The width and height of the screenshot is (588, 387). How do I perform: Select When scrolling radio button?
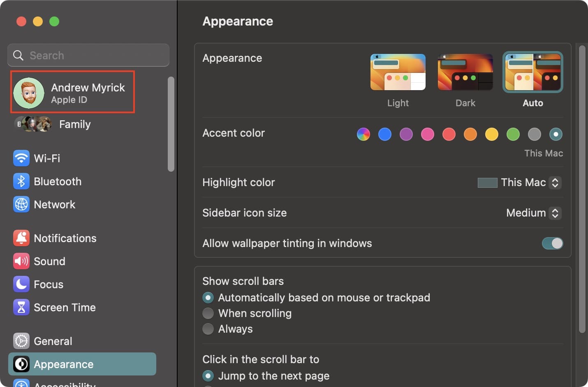[208, 313]
